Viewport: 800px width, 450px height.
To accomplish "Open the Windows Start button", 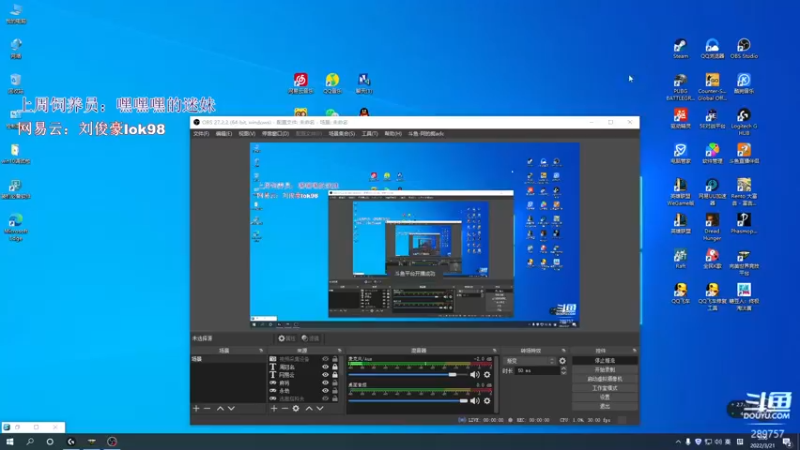I will coord(9,442).
